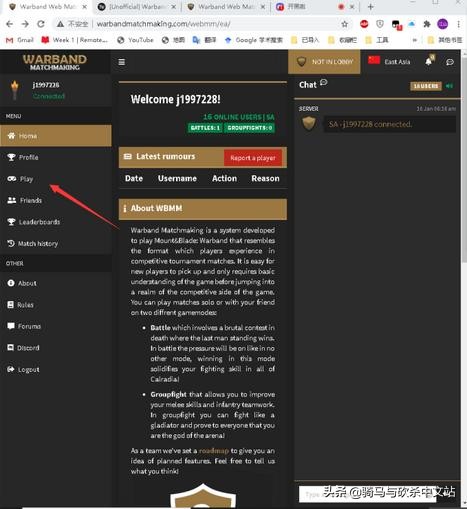
Task: Open notifications bell icon
Action: pos(429,61)
